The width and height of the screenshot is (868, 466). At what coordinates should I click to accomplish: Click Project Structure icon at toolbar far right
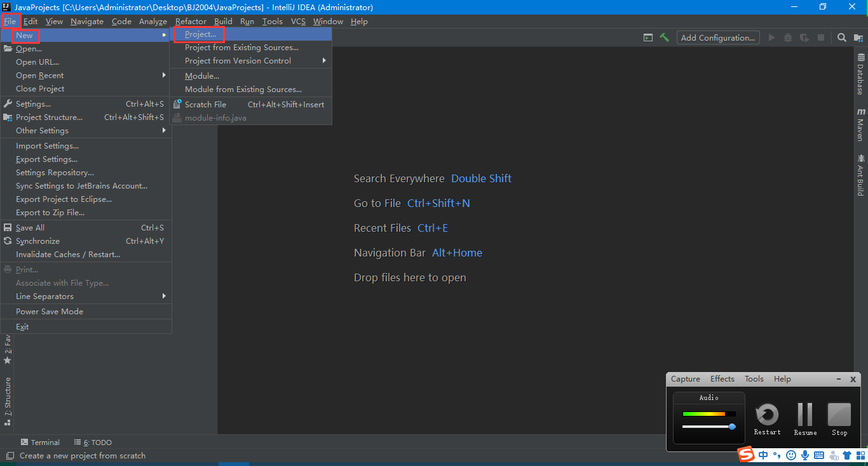click(x=858, y=37)
